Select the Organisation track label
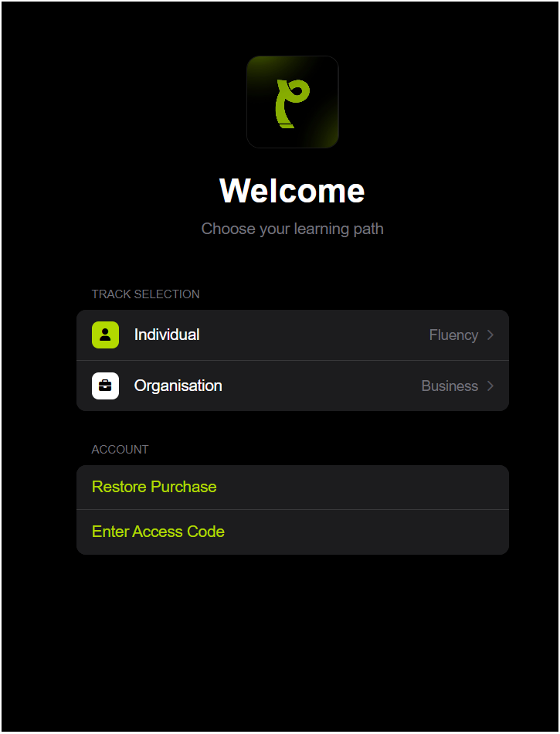The width and height of the screenshot is (560, 734). tap(178, 386)
